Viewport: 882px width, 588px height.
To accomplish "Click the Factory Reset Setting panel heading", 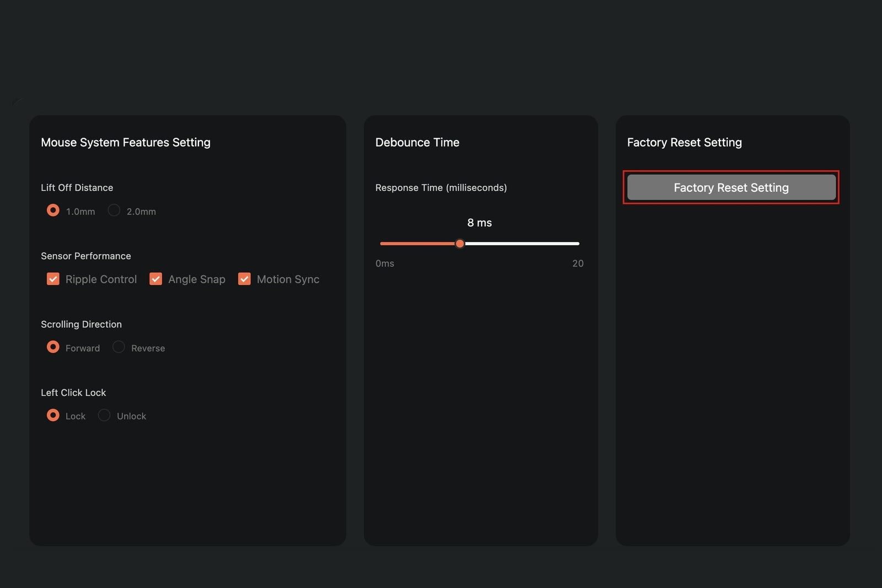I will click(684, 142).
